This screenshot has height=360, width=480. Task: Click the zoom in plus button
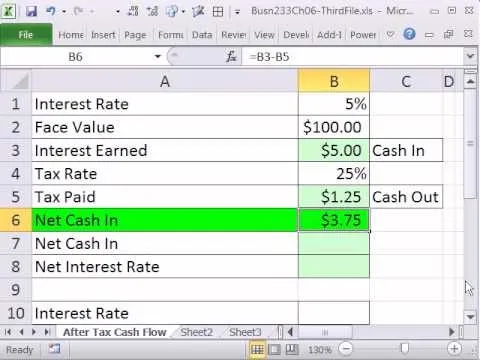pos(454,349)
